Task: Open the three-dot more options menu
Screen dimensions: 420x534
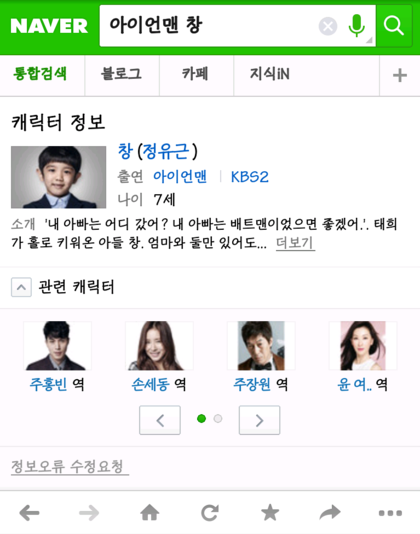Action: tap(390, 513)
